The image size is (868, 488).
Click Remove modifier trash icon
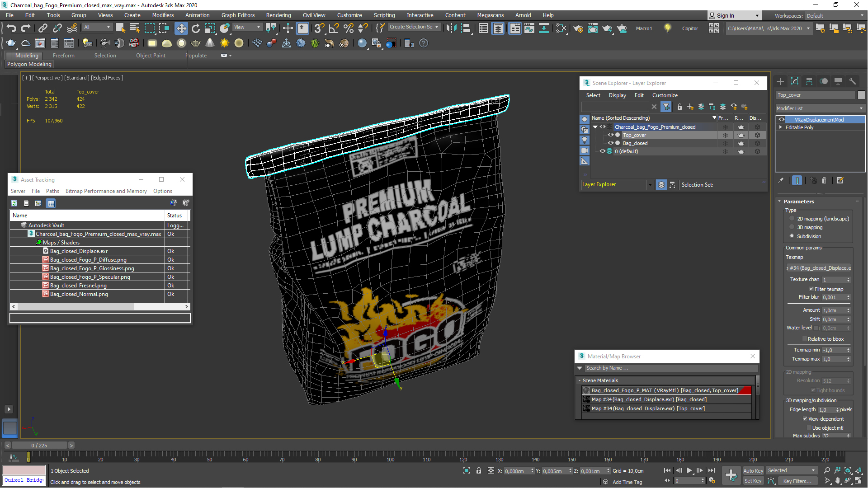tap(824, 180)
